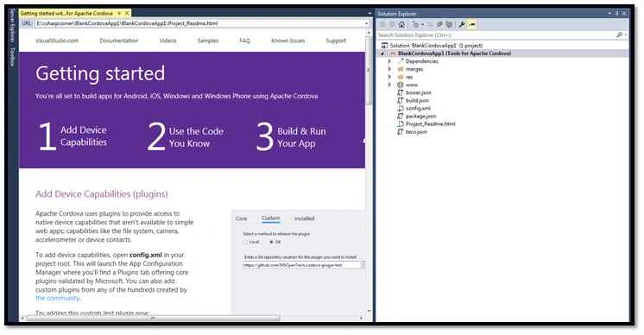Select the text 'build.json' in the tree

click(x=417, y=100)
